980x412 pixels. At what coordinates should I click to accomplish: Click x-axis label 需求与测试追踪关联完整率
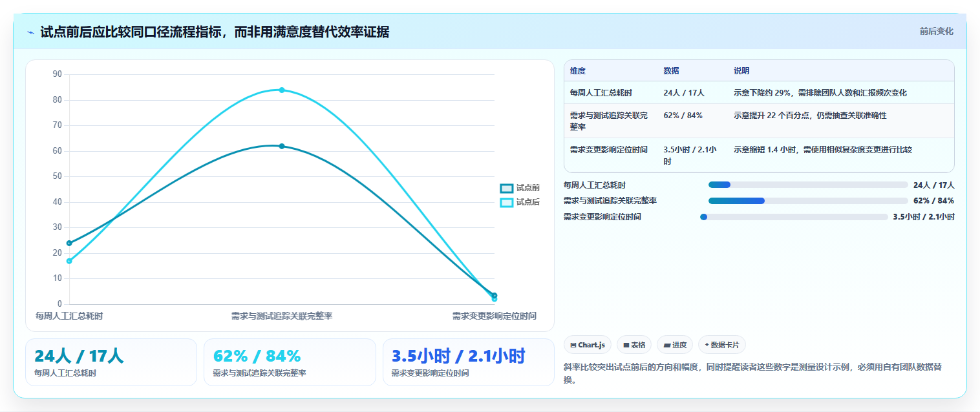pos(282,316)
